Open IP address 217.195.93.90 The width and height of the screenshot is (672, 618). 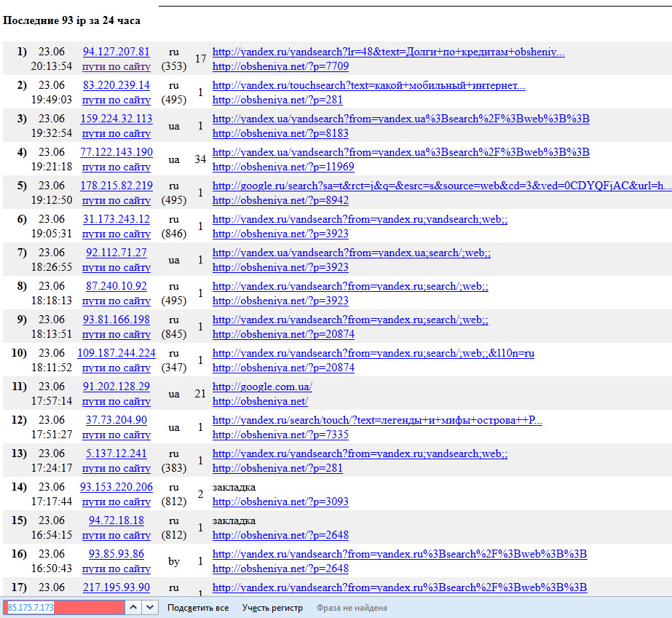(x=116, y=587)
